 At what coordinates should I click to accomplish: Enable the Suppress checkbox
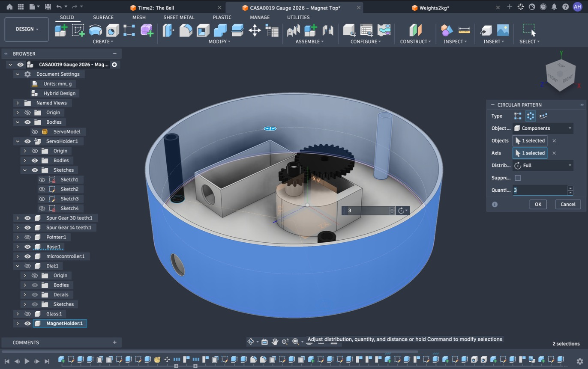tap(518, 178)
